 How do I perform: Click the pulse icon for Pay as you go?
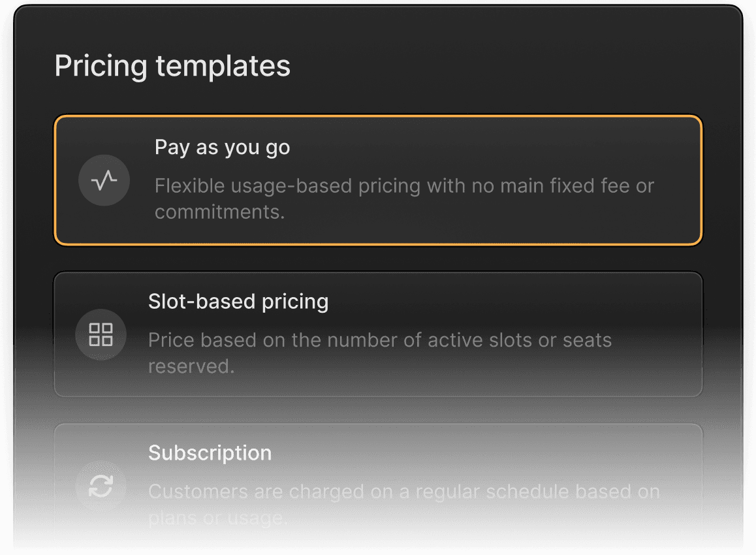104,181
